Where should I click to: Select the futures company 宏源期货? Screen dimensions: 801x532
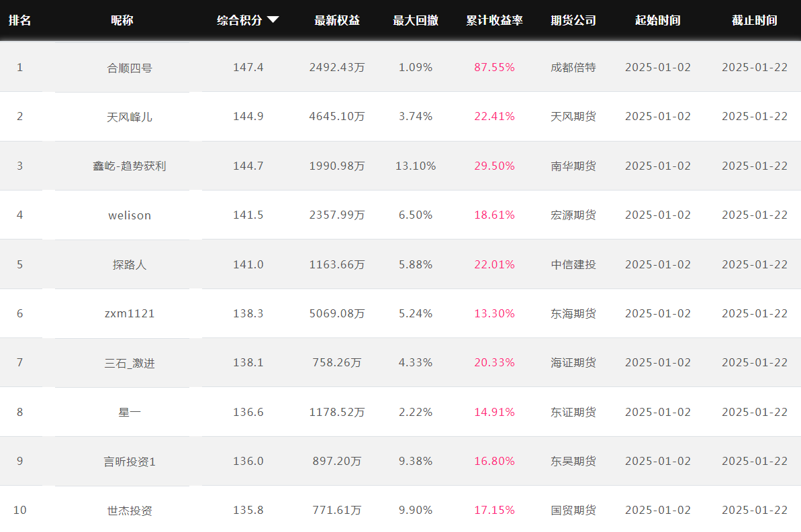tap(573, 215)
